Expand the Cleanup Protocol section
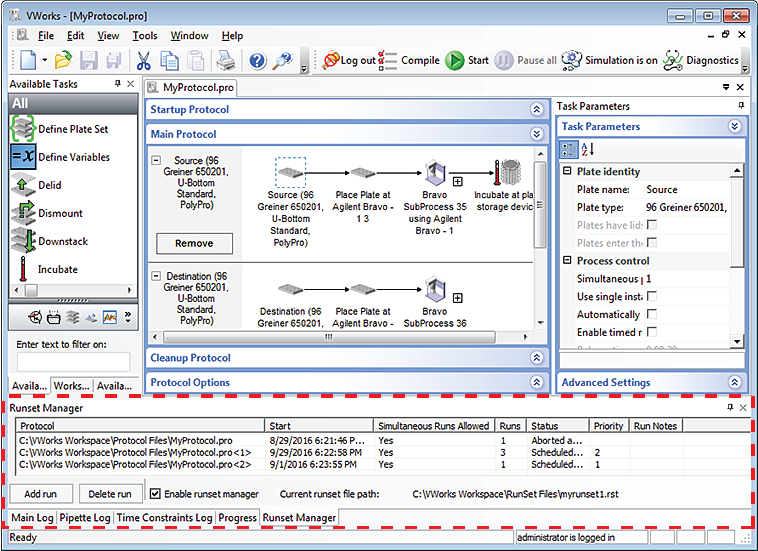 [537, 358]
